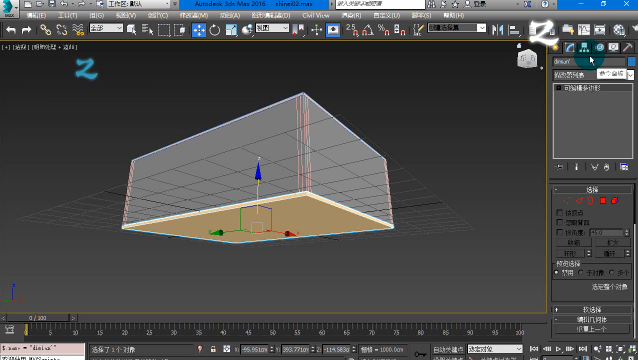
Task: Select the SubObj preview selection radio
Action: pos(581,273)
